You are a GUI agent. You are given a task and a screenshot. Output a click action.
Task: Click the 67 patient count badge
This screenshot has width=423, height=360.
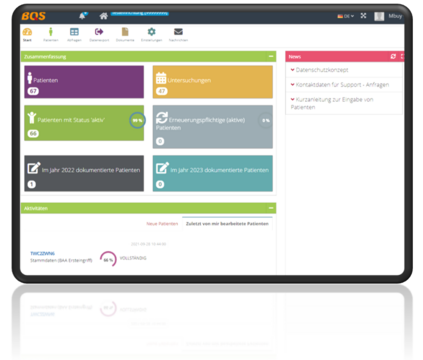pos(33,91)
